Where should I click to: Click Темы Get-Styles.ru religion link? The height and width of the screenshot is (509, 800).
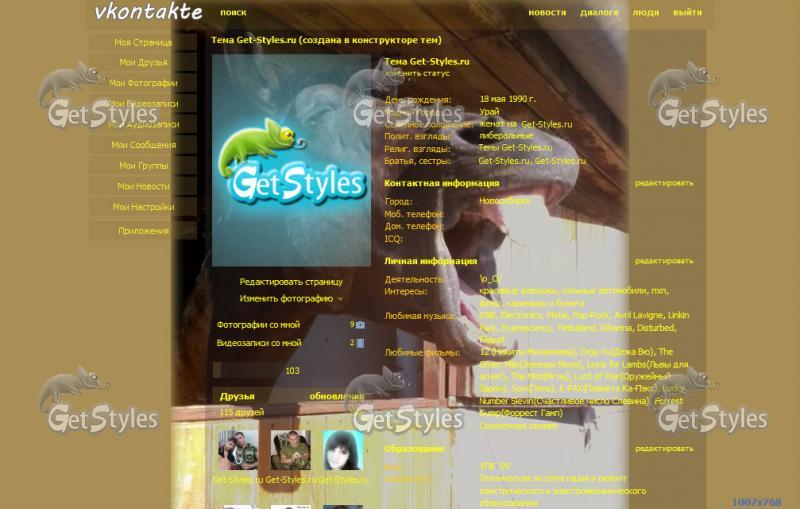515,147
